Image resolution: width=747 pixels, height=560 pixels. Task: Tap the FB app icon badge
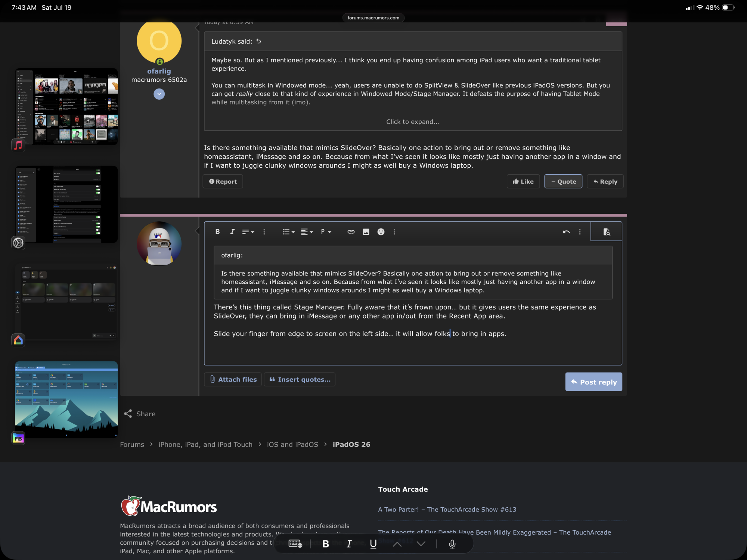pyautogui.click(x=18, y=438)
